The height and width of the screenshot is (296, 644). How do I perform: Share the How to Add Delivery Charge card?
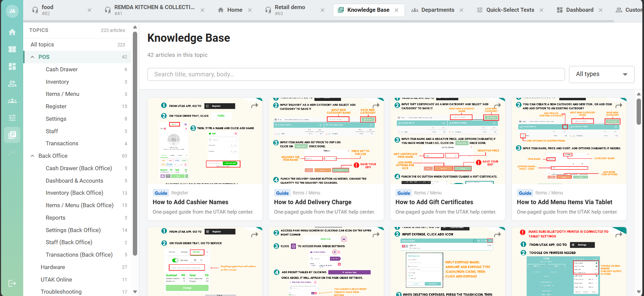tap(376, 106)
